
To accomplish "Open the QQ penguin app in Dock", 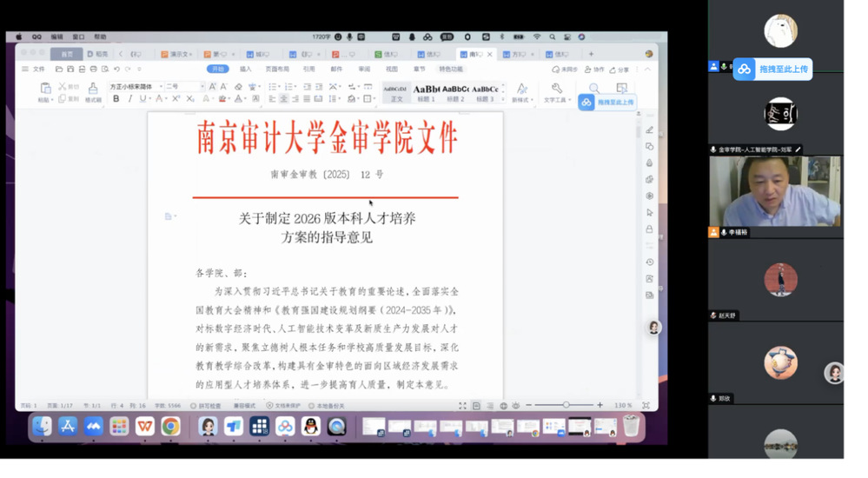I will 311,426.
